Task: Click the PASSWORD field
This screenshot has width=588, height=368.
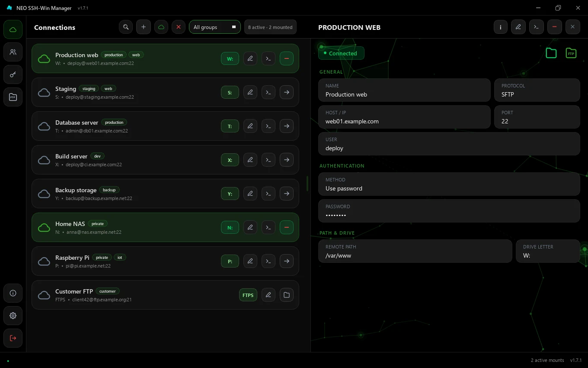Action: tap(449, 211)
